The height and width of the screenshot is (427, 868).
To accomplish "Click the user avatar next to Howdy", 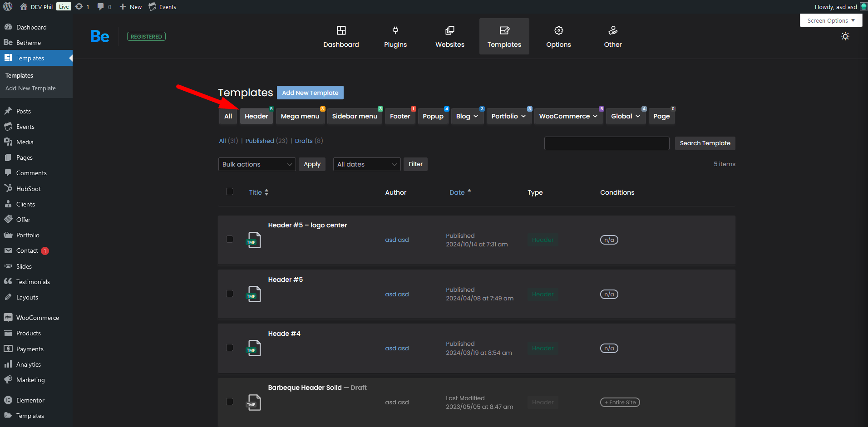I will pos(863,7).
